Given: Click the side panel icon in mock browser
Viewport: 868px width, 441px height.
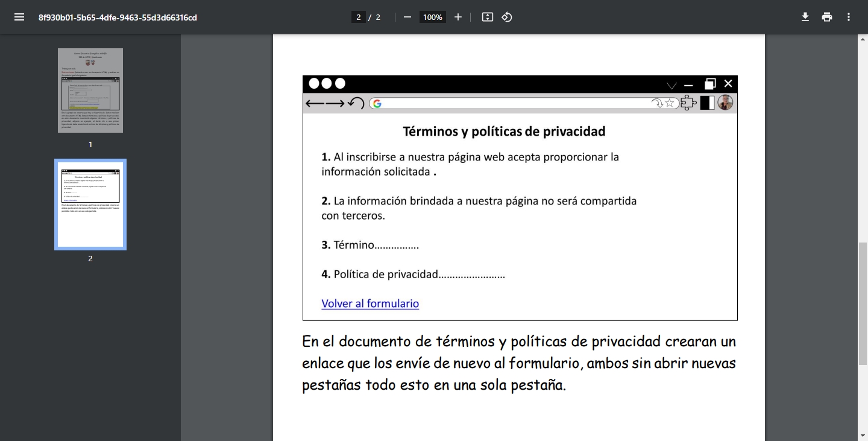Looking at the screenshot, I should 707,103.
